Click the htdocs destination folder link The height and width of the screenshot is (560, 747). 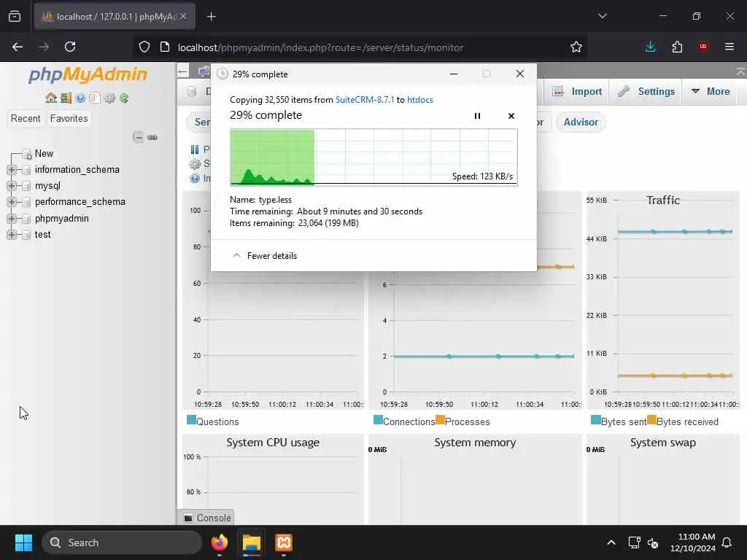[x=420, y=99]
